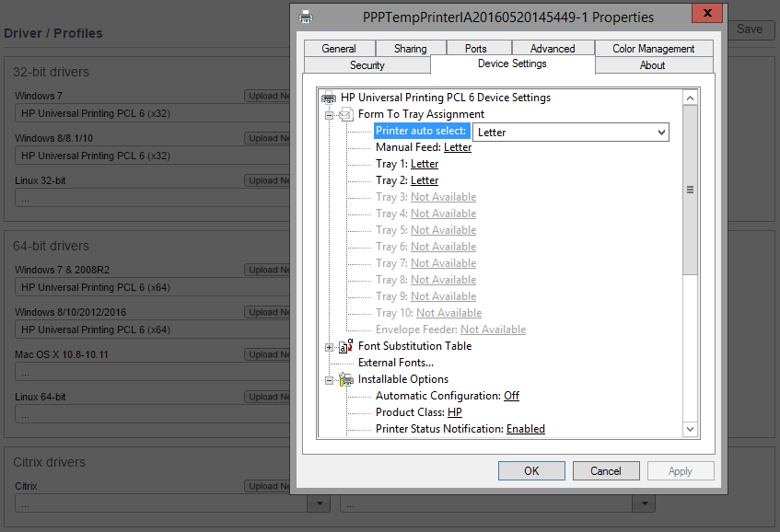The image size is (780, 532).
Task: Select the Tray 3 Not Available row
Action: tap(425, 197)
